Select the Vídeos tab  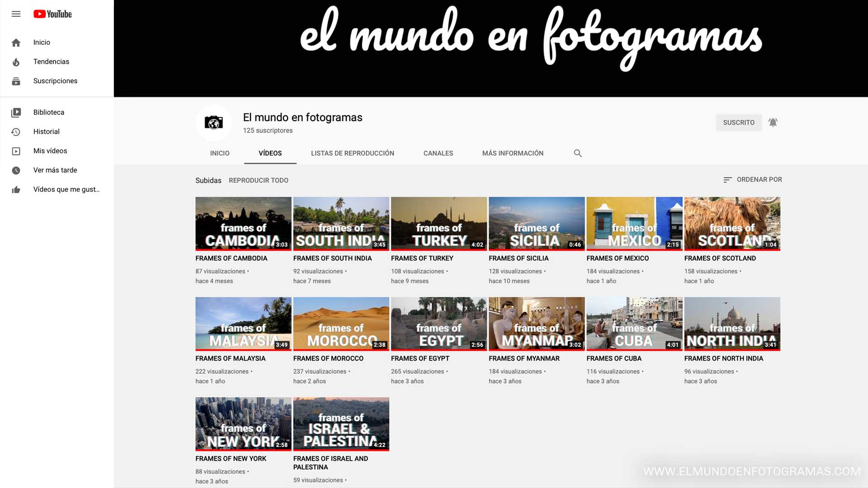click(x=270, y=153)
